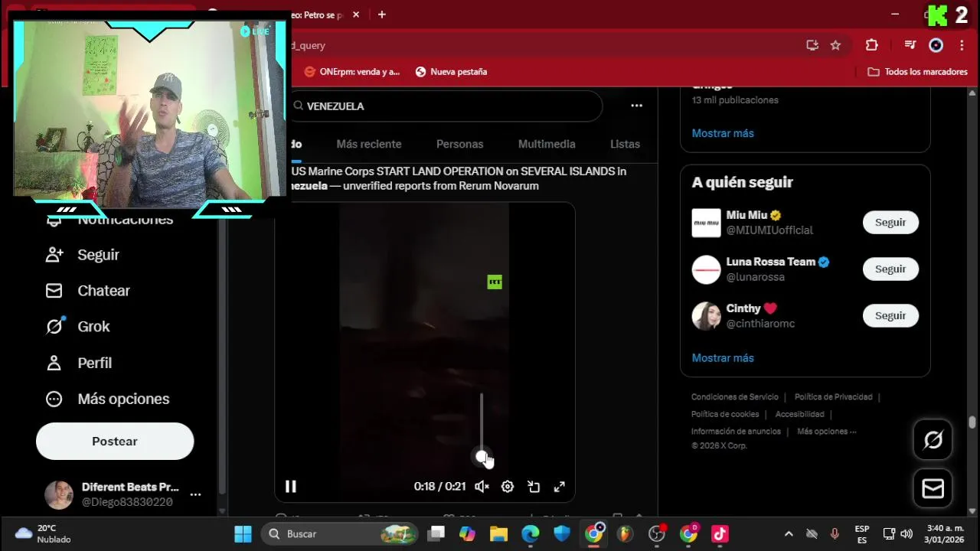Open FL Studio from the taskbar

click(x=626, y=533)
